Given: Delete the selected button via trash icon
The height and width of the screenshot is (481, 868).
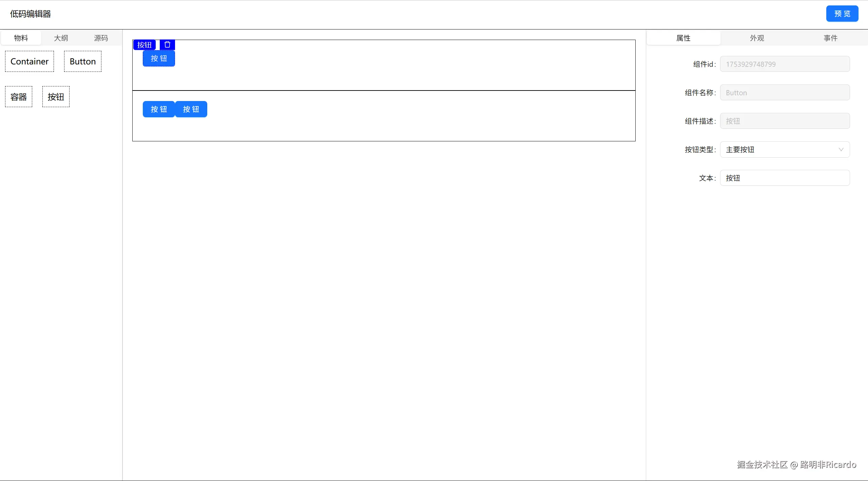Looking at the screenshot, I should [x=167, y=45].
